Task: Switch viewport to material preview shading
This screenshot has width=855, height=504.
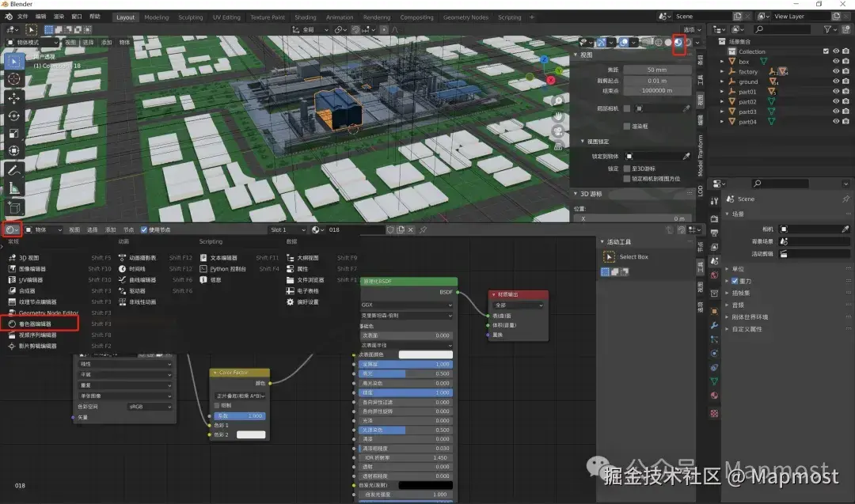Action: coord(678,42)
